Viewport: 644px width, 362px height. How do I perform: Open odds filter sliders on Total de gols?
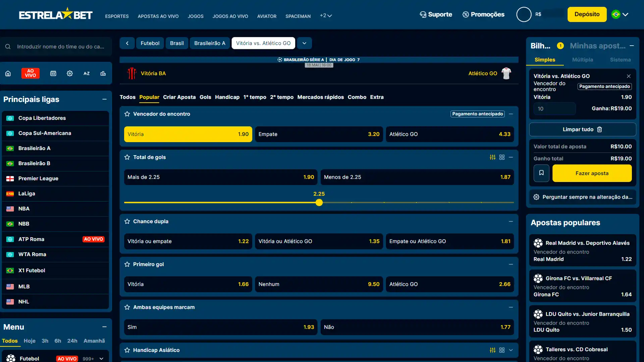pyautogui.click(x=492, y=157)
